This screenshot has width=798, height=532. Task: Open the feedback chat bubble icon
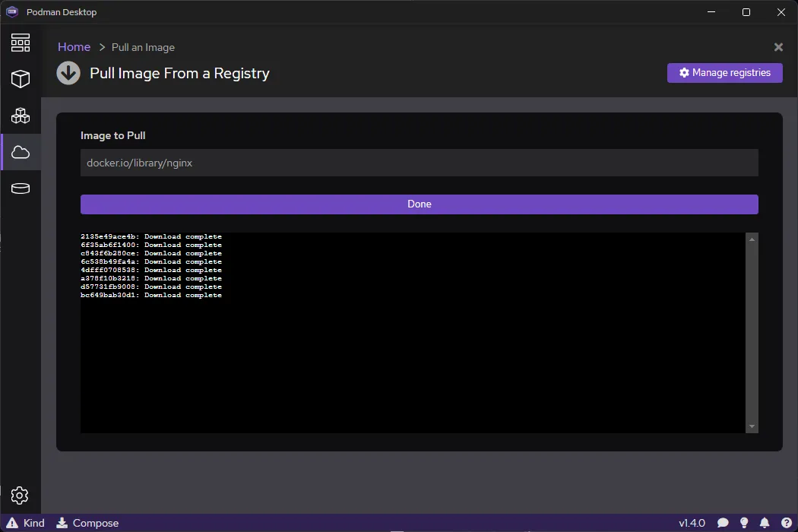click(x=723, y=523)
